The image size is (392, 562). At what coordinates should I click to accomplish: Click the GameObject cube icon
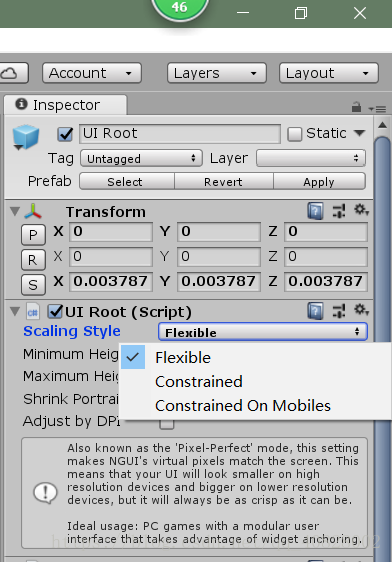tap(26, 137)
